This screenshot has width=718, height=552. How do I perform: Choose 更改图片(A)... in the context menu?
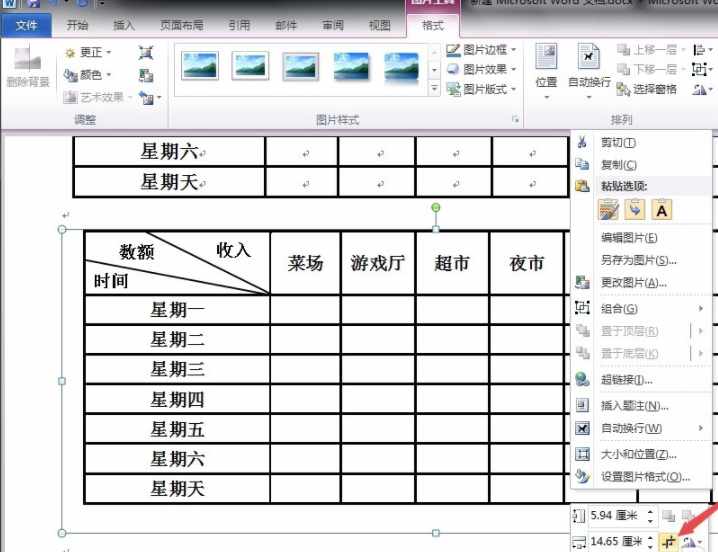pos(641,283)
